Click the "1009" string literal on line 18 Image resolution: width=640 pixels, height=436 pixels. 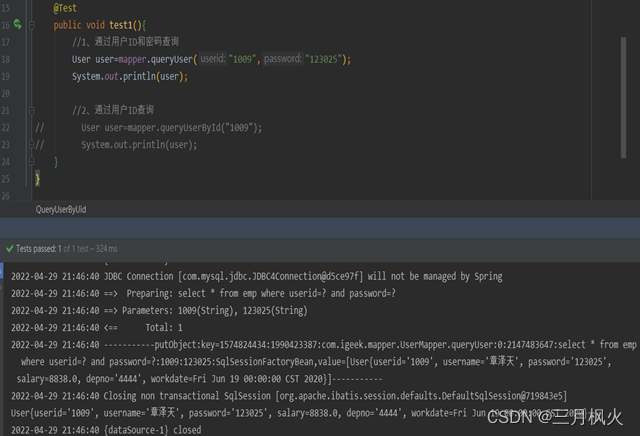point(242,59)
